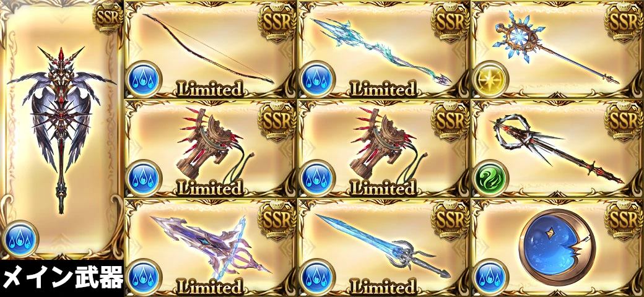Tap the water element icon on main weapon

[x=20, y=239]
